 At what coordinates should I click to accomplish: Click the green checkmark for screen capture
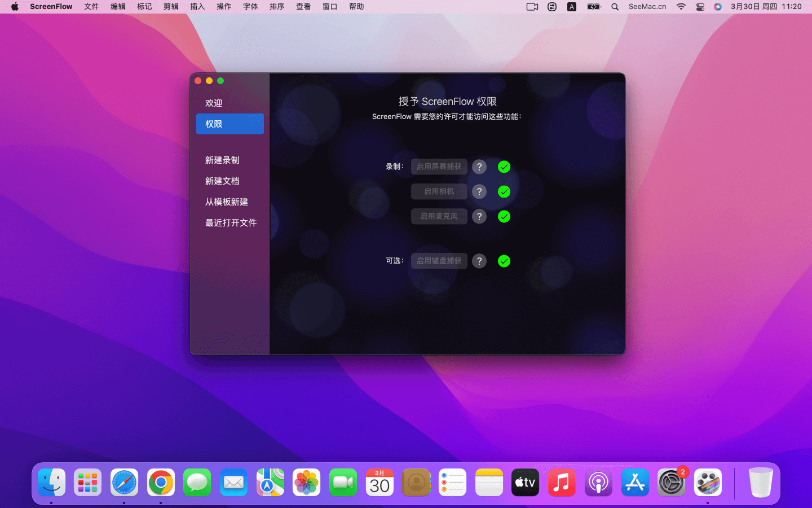click(x=504, y=167)
